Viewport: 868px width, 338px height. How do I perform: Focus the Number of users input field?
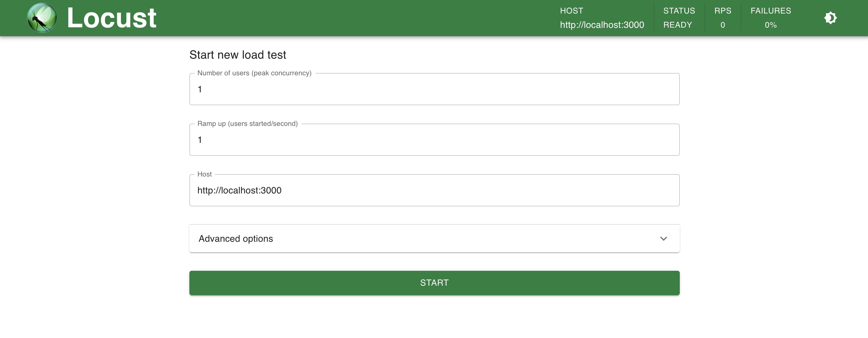434,89
